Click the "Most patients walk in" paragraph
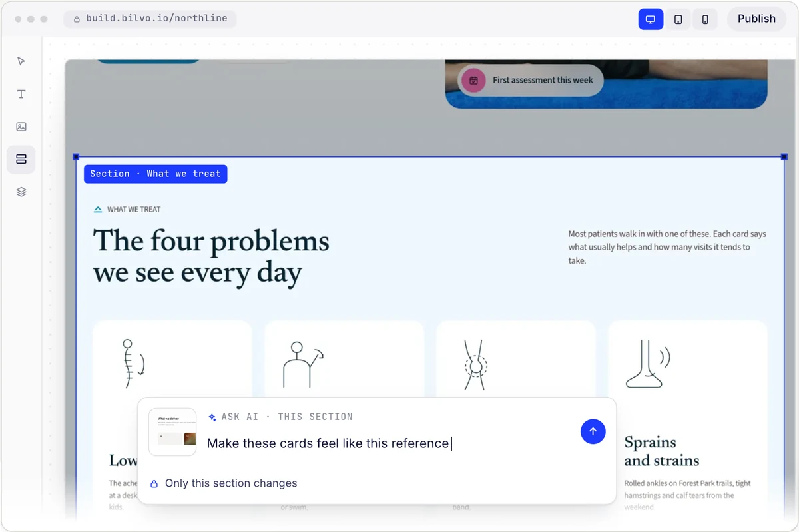 tap(667, 247)
